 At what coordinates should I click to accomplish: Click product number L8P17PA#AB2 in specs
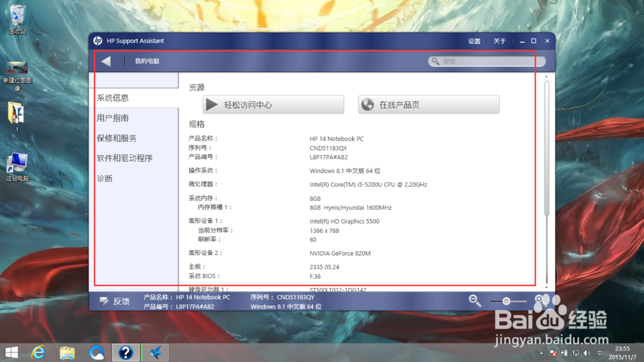tap(328, 157)
